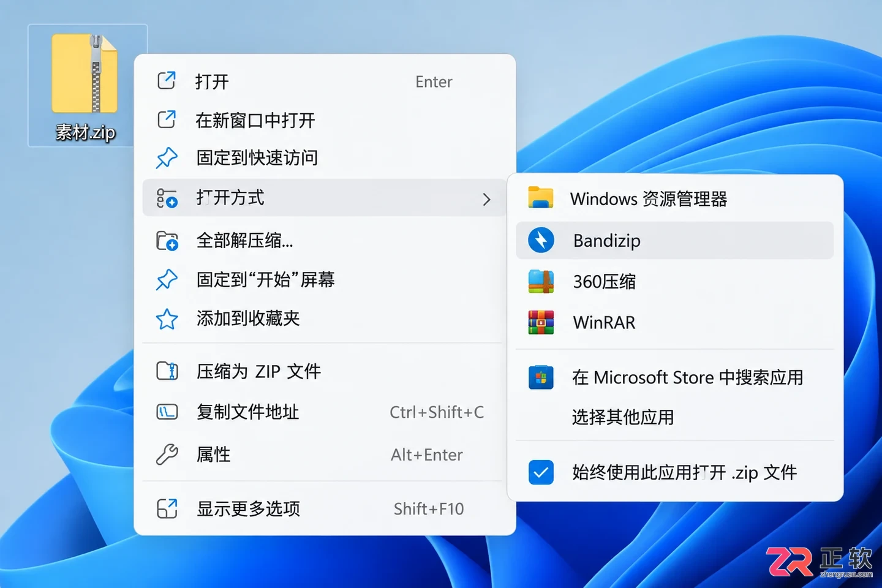The height and width of the screenshot is (588, 882).
Task: Choose 固定到"开始"屏幕 entry
Action: point(325,280)
